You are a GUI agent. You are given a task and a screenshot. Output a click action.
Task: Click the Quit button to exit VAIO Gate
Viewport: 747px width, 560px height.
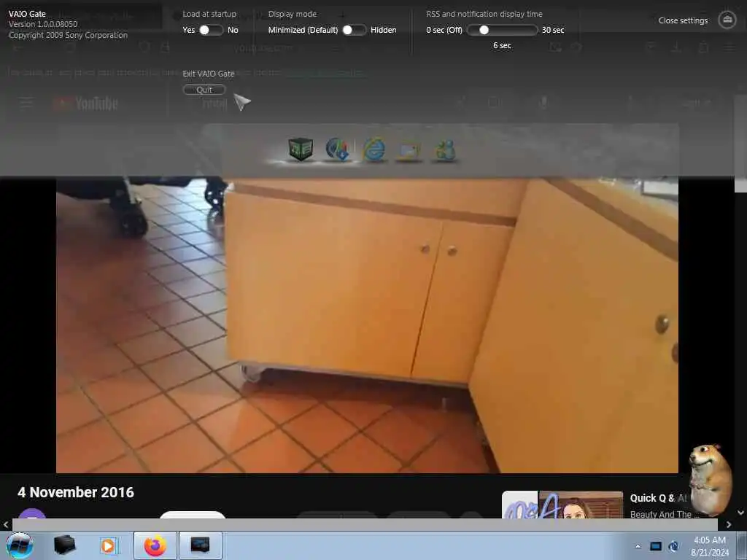[x=204, y=90]
